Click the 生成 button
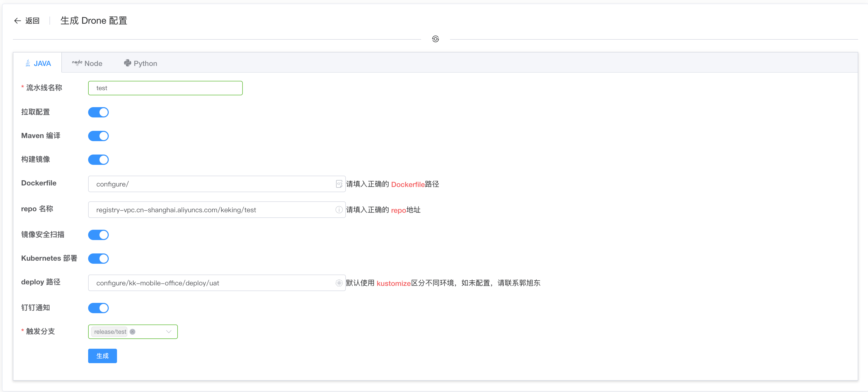This screenshot has width=868, height=392. point(102,356)
